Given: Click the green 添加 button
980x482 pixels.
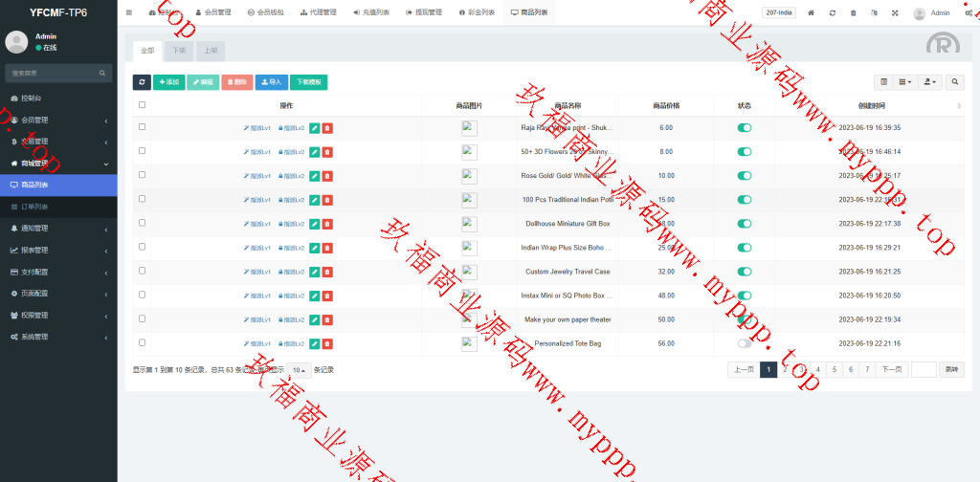Looking at the screenshot, I should [x=169, y=82].
